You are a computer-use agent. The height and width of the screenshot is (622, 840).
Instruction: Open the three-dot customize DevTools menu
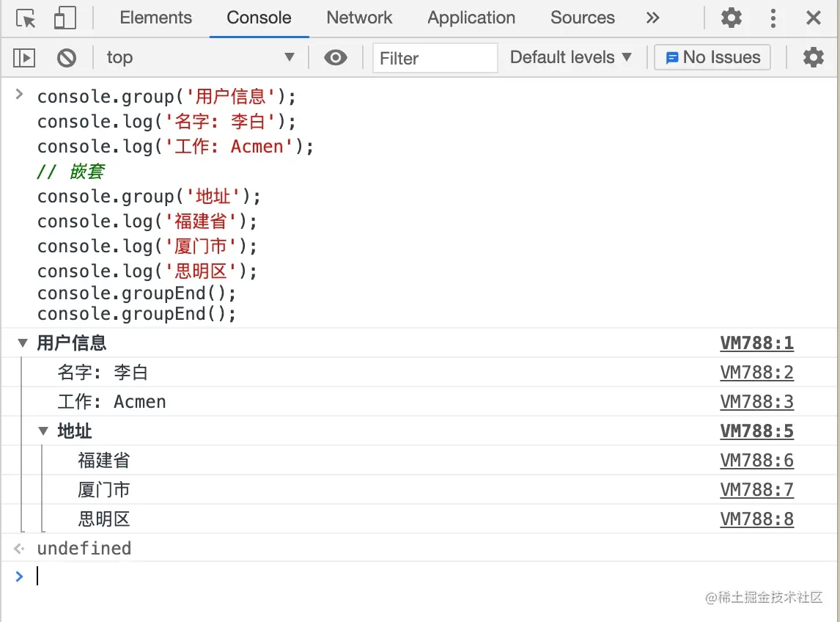(773, 18)
